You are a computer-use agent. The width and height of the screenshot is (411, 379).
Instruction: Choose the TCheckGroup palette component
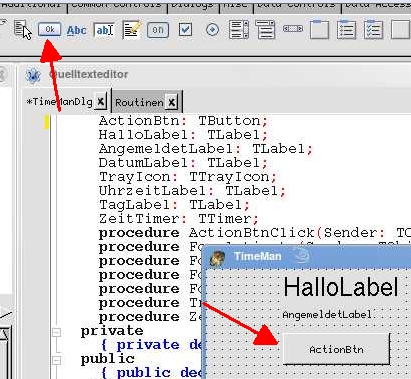[x=373, y=30]
